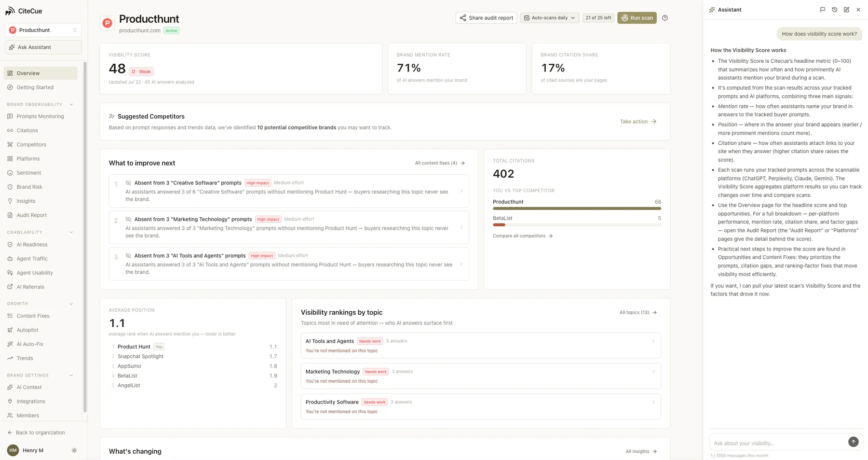This screenshot has width=868, height=460.
Task: Click the CiteCue logo icon
Action: coord(10,11)
